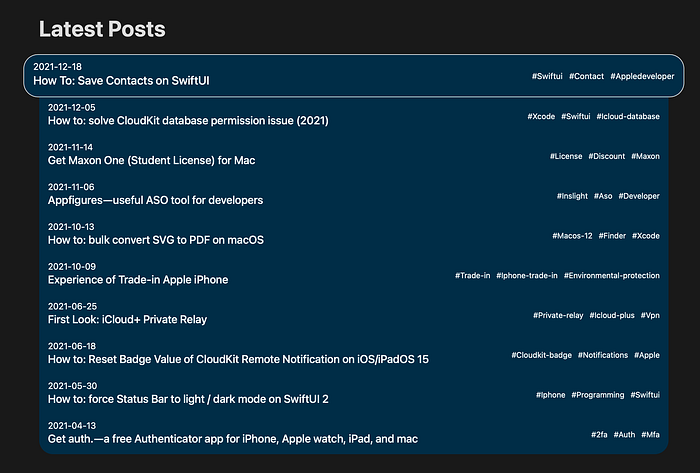700x473 pixels.
Task: Open the CloudKit database permission issue post
Action: click(x=188, y=121)
